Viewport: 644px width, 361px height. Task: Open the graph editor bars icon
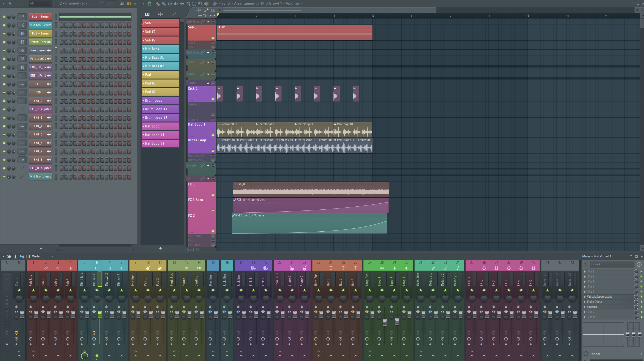point(122,3)
